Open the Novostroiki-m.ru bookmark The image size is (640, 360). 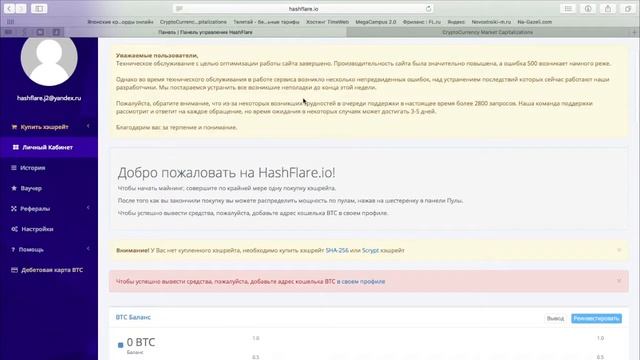(x=491, y=22)
